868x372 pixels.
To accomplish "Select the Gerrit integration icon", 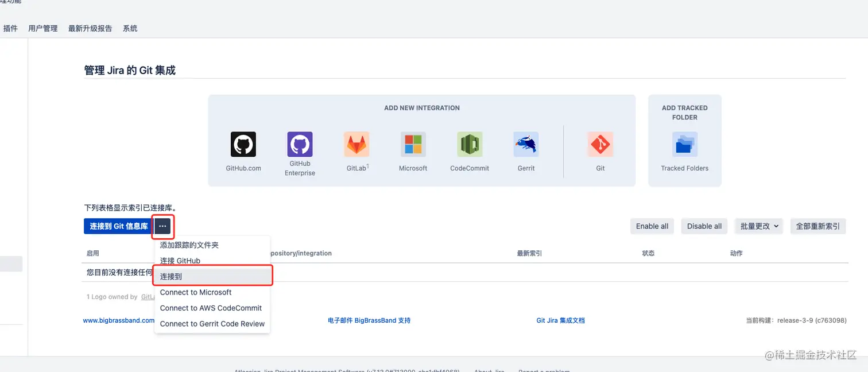I will (526, 145).
